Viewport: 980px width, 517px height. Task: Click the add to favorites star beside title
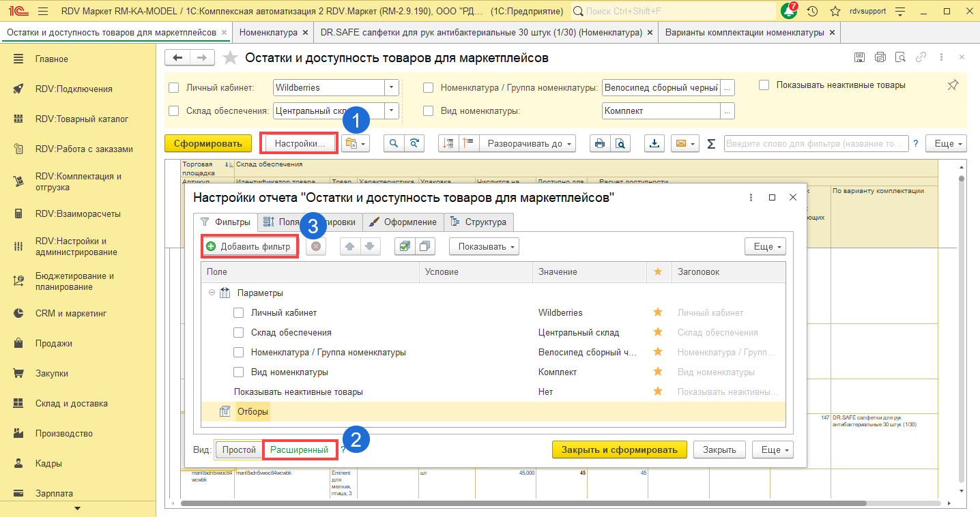coord(231,58)
